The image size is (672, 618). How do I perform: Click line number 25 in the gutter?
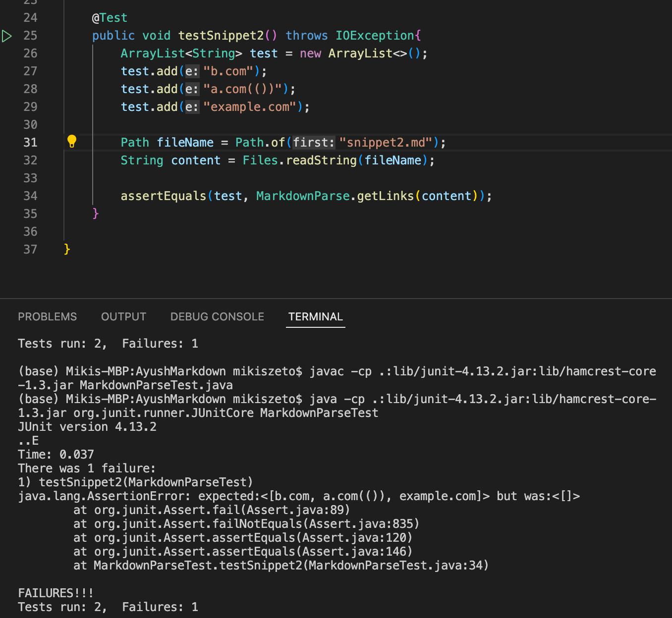pos(30,36)
